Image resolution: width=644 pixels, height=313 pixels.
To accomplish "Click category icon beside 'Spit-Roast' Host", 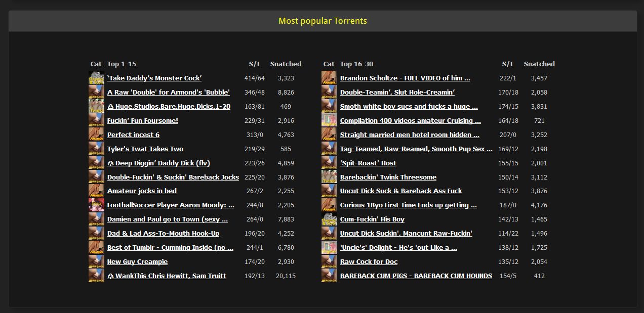I will (x=329, y=163).
